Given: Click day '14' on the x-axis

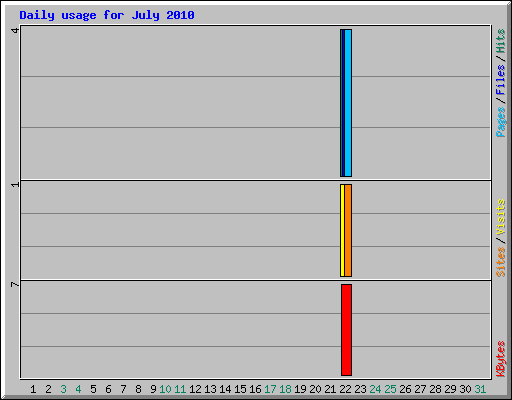Looking at the screenshot, I should [x=225, y=389].
